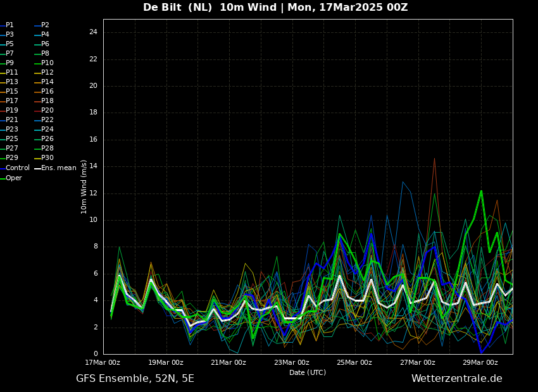Click the De Bilt 10m Wind chart title
Viewport: 538px width, 392px height.
(x=275, y=8)
